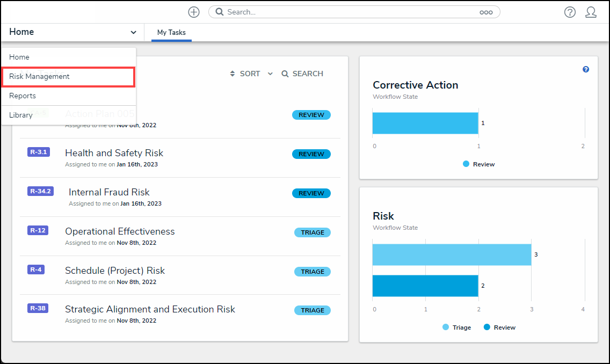Collapse the Home navigation dropdown
Viewport: 610px width, 364px height.
[x=133, y=32]
